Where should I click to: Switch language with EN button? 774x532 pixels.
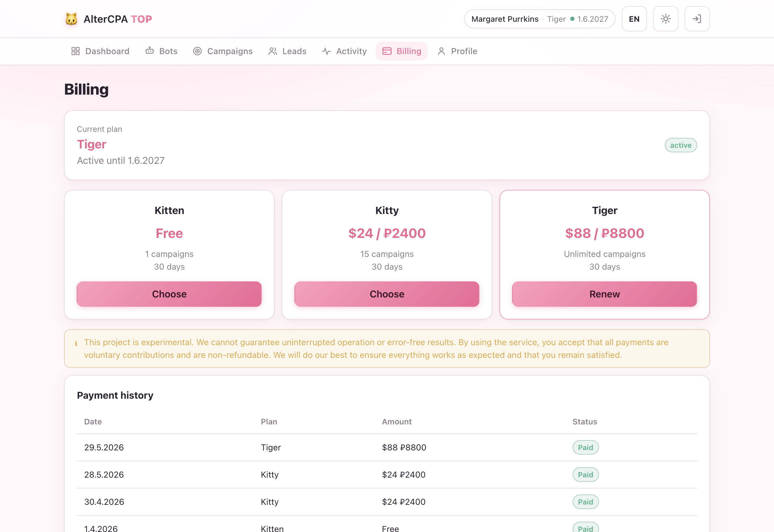point(634,19)
